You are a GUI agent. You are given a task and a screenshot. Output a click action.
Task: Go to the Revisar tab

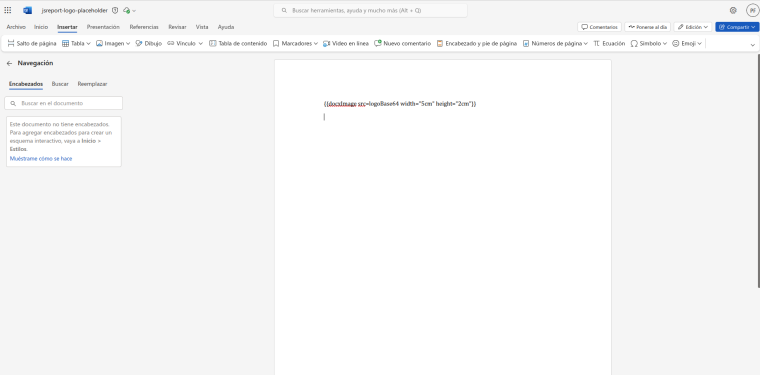tap(177, 27)
